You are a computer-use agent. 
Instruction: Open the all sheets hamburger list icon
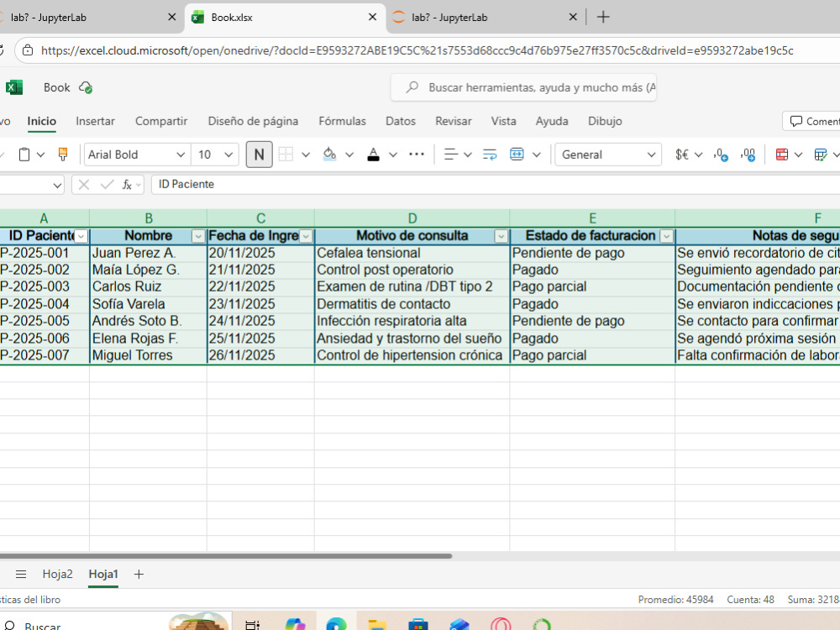(x=21, y=575)
